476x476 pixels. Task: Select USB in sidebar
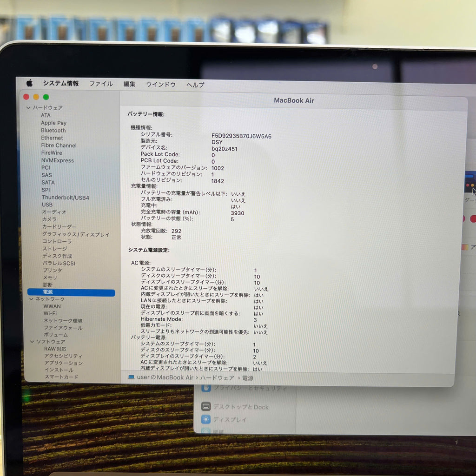click(47, 205)
